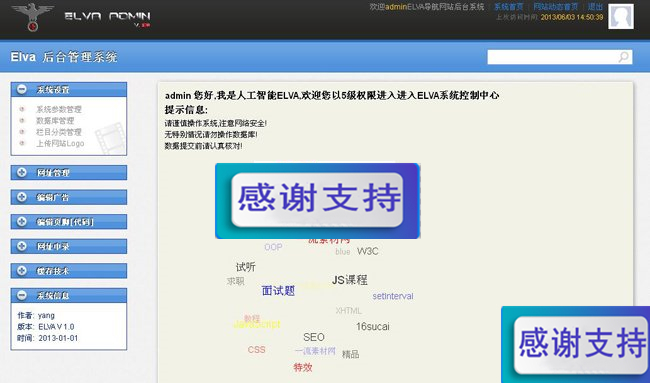Select 栏目分类管理 menu entry

click(x=59, y=132)
